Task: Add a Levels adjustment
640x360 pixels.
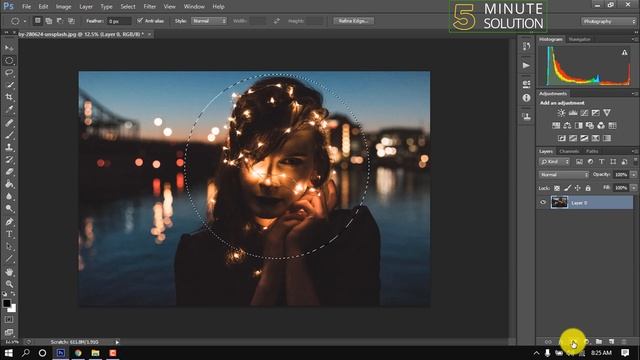Action: coord(573,113)
